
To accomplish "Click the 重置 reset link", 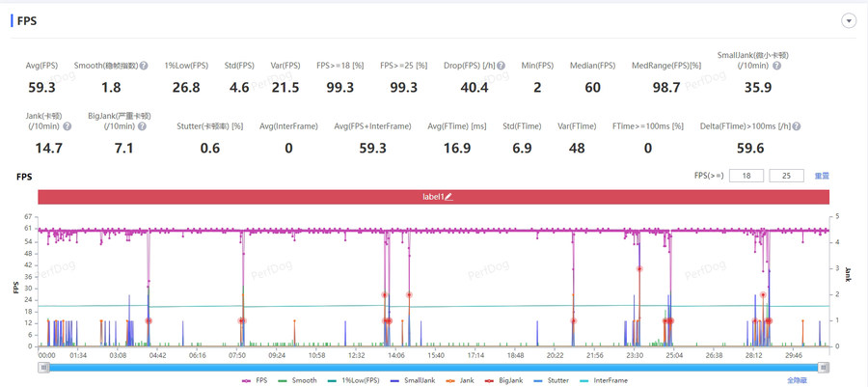I will [822, 176].
